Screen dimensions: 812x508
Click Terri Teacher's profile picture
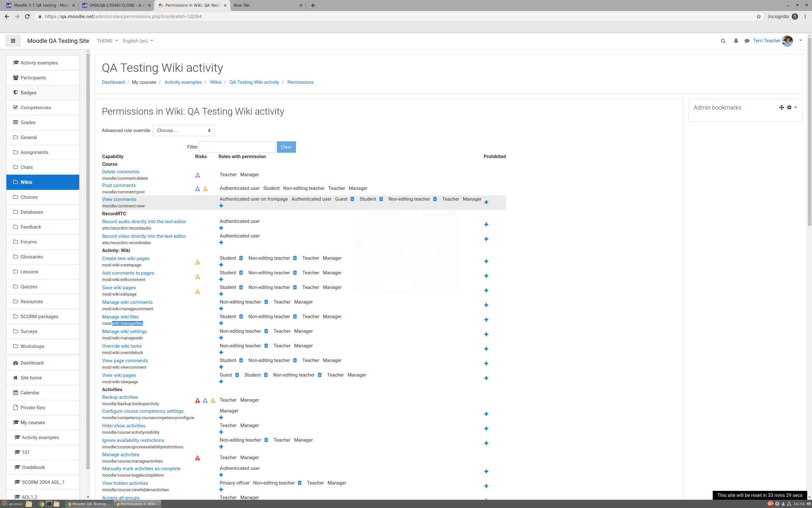[x=787, y=41]
